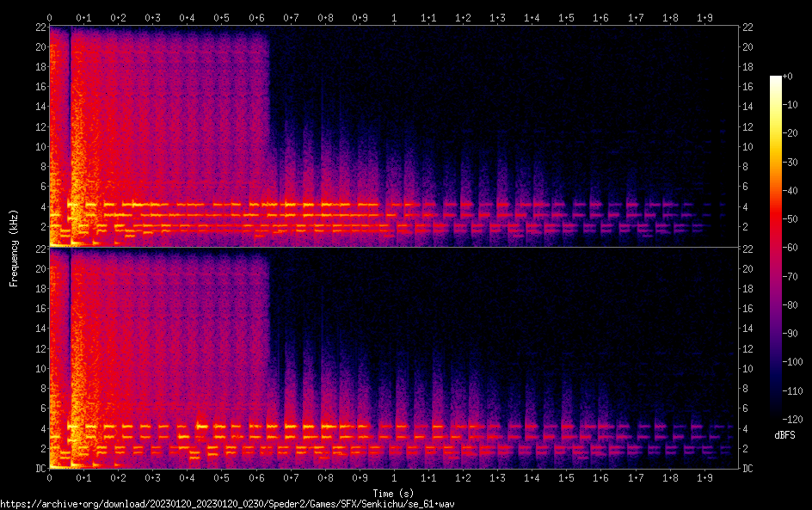Click the DC label at bottom left
The image size is (812, 510).
pos(39,468)
